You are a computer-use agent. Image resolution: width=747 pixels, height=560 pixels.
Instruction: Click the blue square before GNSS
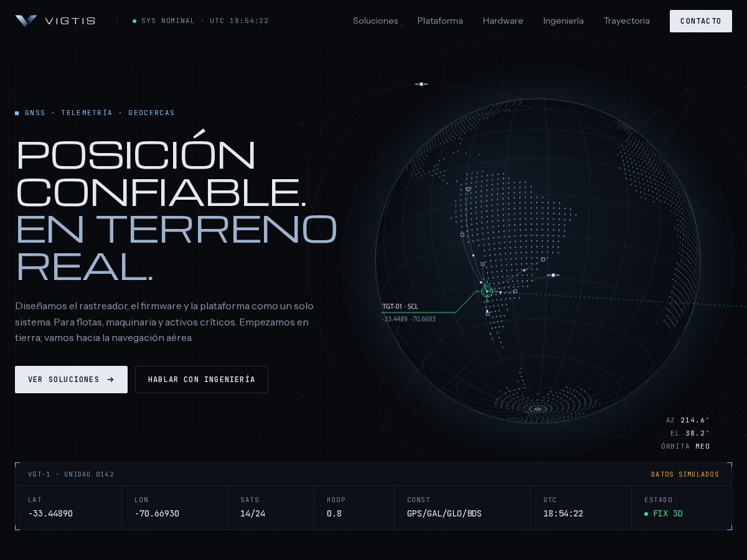point(17,113)
